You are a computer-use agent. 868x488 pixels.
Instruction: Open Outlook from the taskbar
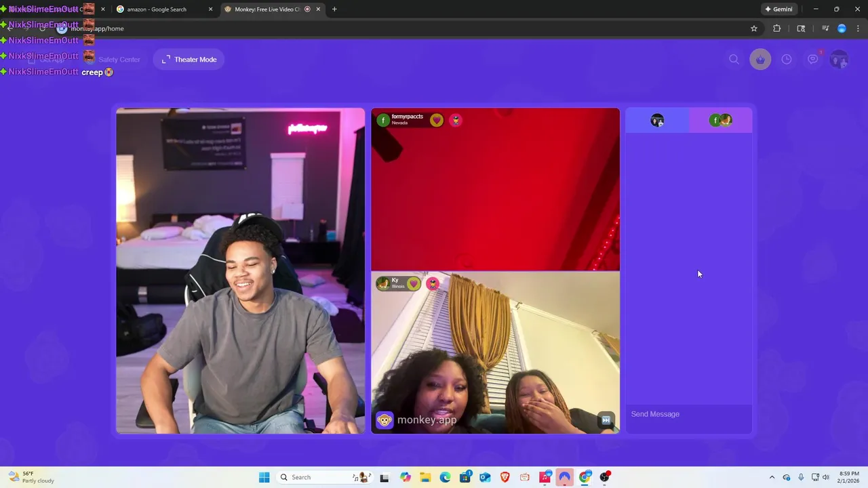485,477
